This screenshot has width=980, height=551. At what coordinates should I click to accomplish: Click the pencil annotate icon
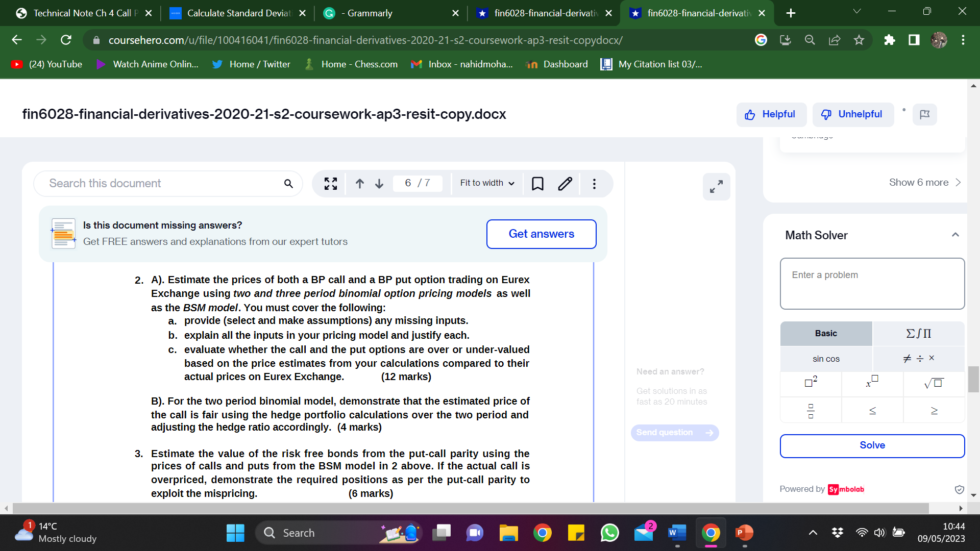point(565,184)
